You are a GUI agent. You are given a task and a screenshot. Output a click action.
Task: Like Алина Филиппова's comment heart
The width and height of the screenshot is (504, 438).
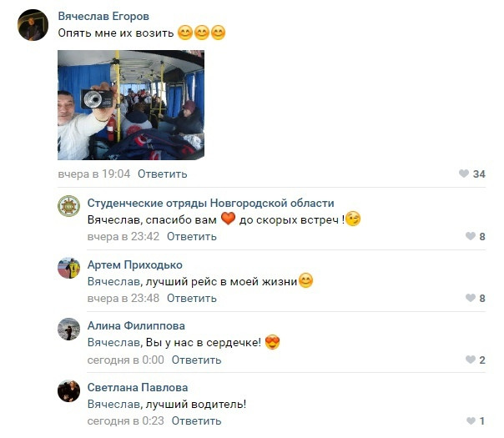point(471,360)
